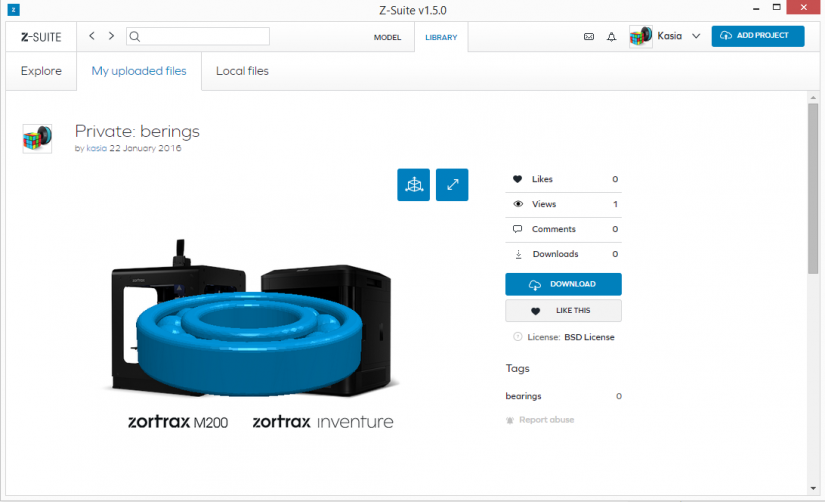Select the bearings tag
825x502 pixels.
click(x=523, y=396)
